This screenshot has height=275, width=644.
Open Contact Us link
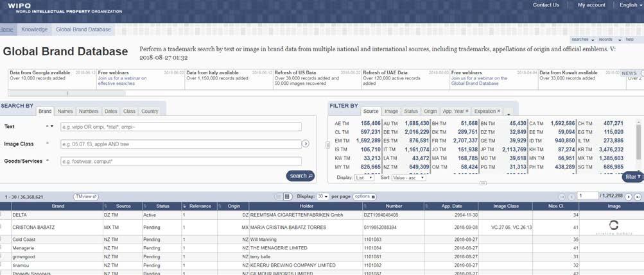tap(546, 5)
